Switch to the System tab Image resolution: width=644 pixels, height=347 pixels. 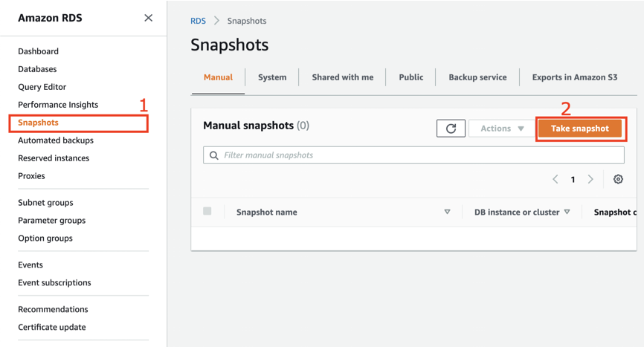tap(272, 77)
